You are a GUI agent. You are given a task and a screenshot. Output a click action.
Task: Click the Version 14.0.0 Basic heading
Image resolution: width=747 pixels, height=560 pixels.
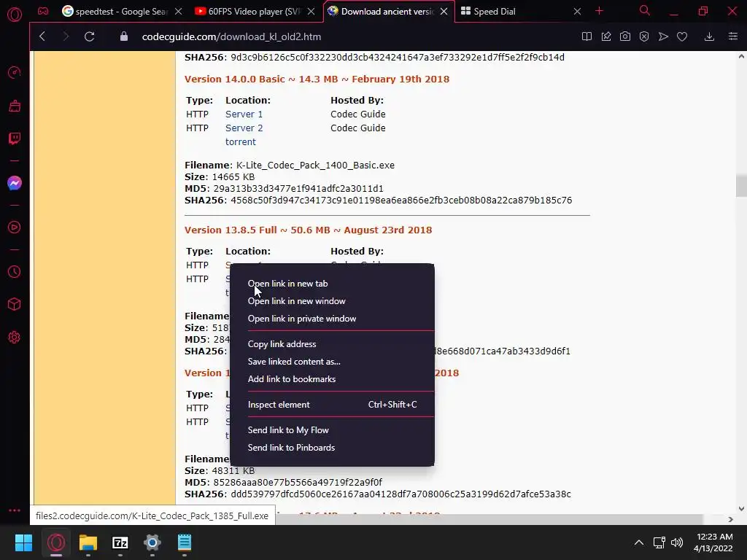[x=317, y=79]
